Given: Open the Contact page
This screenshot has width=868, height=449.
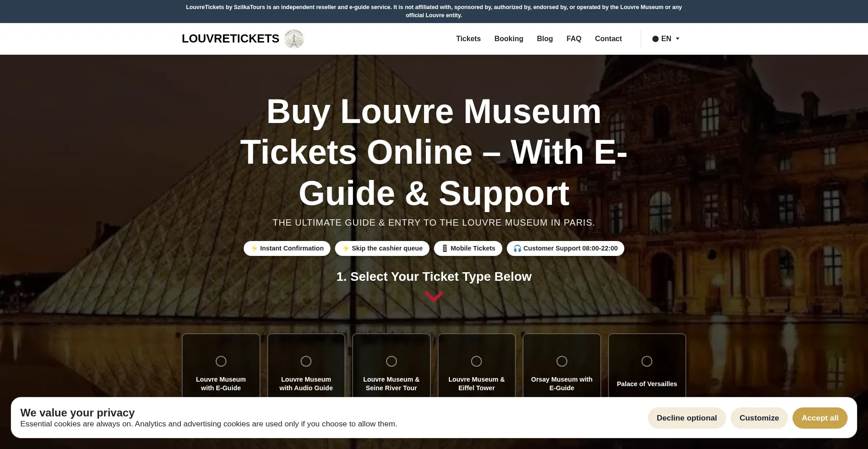Looking at the screenshot, I should point(609,39).
